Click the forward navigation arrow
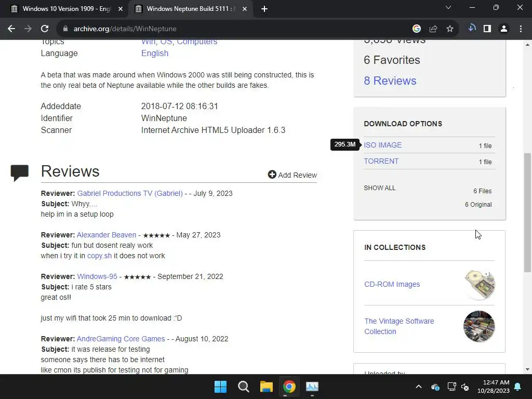532x399 pixels. [28, 29]
